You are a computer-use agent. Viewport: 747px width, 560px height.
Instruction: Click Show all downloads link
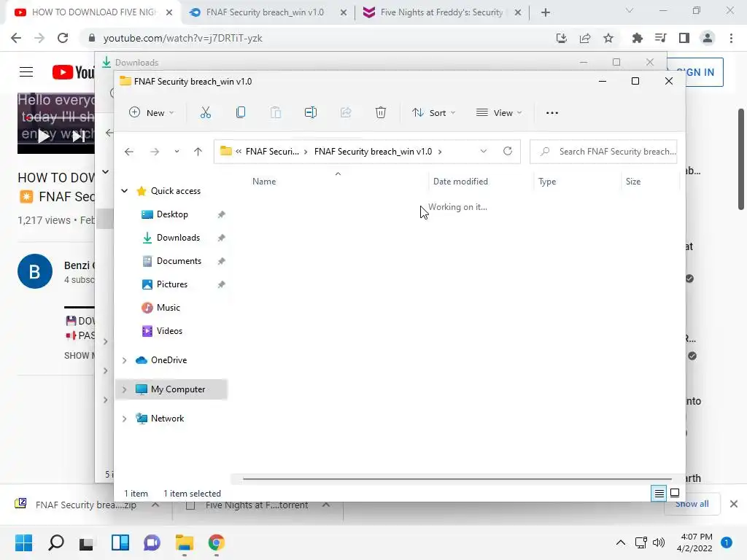click(692, 505)
